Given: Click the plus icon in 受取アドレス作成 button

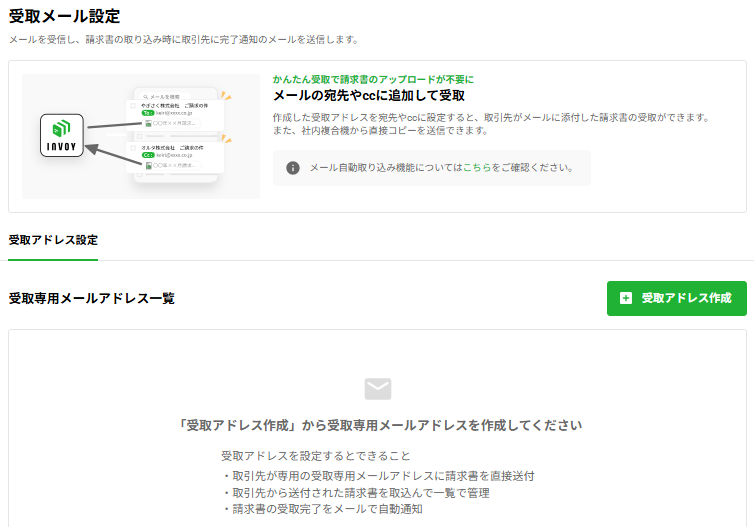Looking at the screenshot, I should (x=626, y=299).
